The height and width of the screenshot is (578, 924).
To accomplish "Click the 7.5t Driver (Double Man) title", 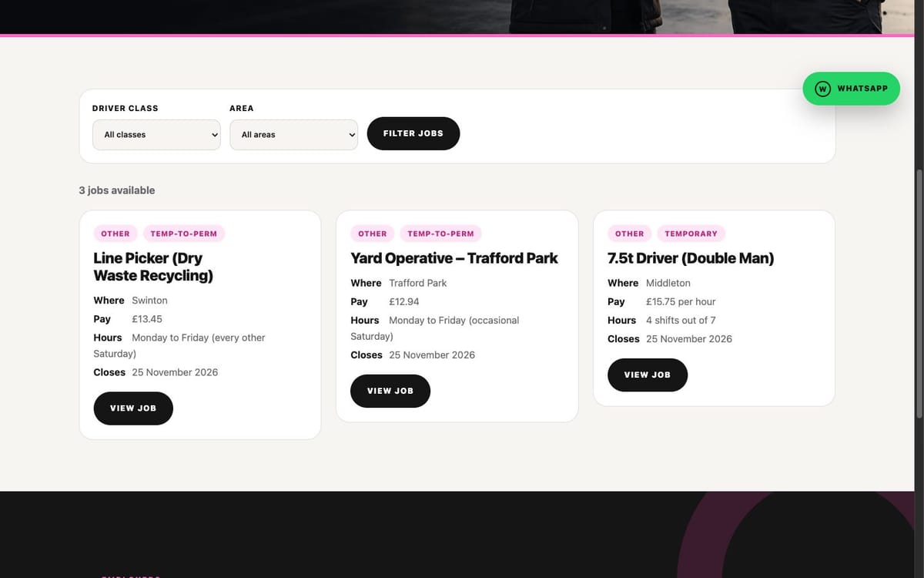I will (x=691, y=258).
